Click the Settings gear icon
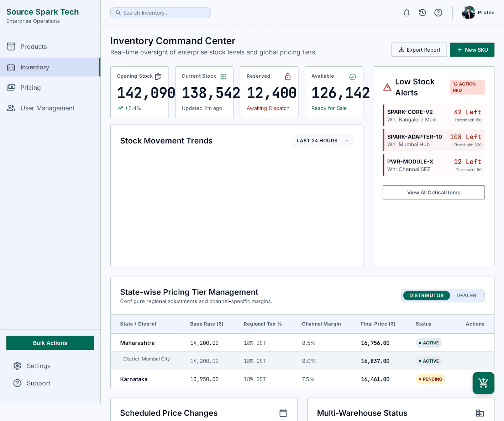Viewport: 504px width, 421px height. (17, 366)
